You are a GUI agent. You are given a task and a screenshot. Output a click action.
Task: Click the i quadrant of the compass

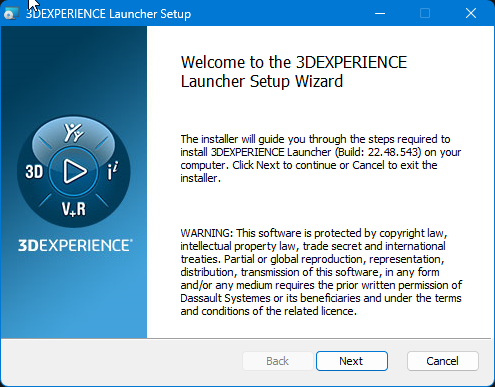(112, 171)
